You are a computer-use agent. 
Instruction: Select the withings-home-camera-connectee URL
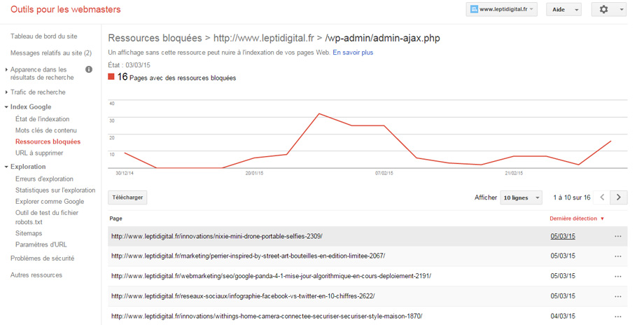point(267,317)
